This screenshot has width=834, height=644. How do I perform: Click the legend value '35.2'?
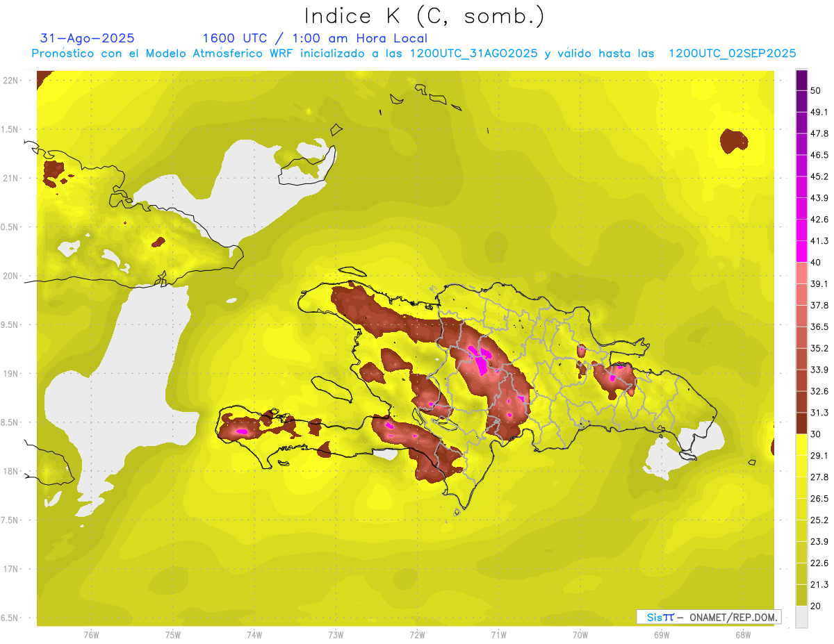(x=819, y=348)
